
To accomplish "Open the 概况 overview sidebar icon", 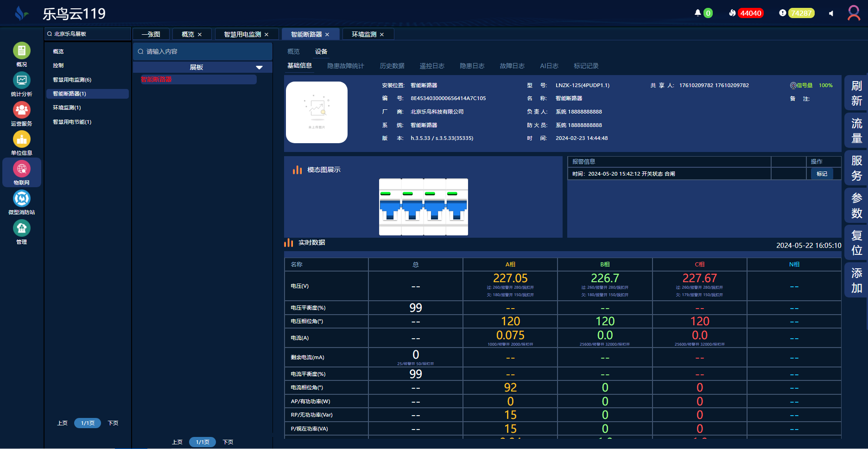I will 21,51.
